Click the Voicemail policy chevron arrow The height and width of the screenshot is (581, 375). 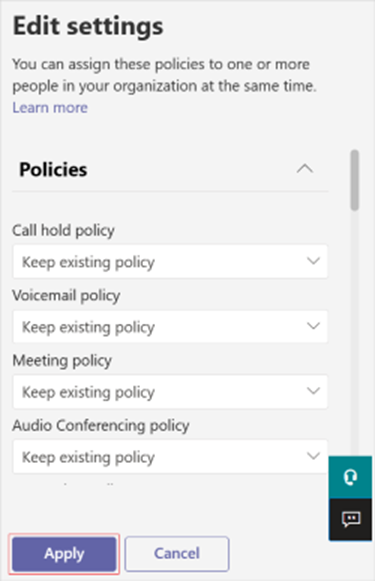313,326
